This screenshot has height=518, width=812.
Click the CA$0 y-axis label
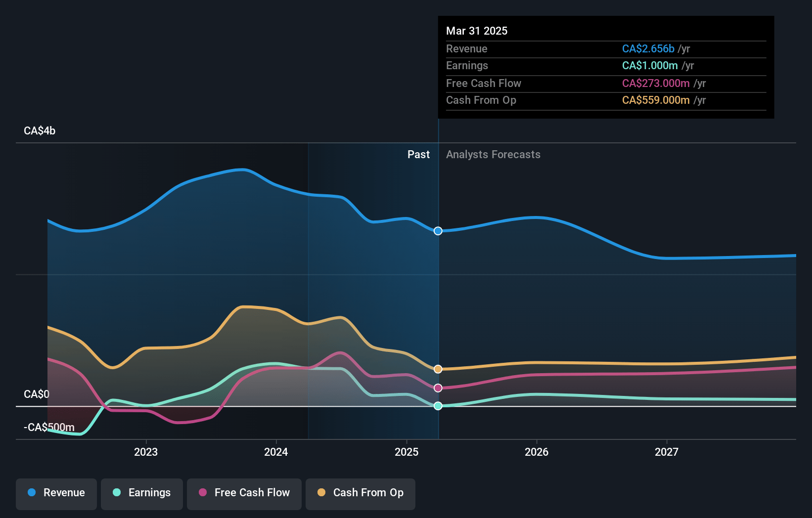coord(37,394)
